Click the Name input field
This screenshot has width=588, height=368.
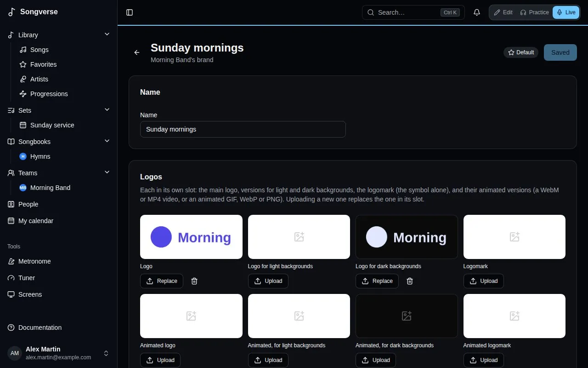pos(243,129)
